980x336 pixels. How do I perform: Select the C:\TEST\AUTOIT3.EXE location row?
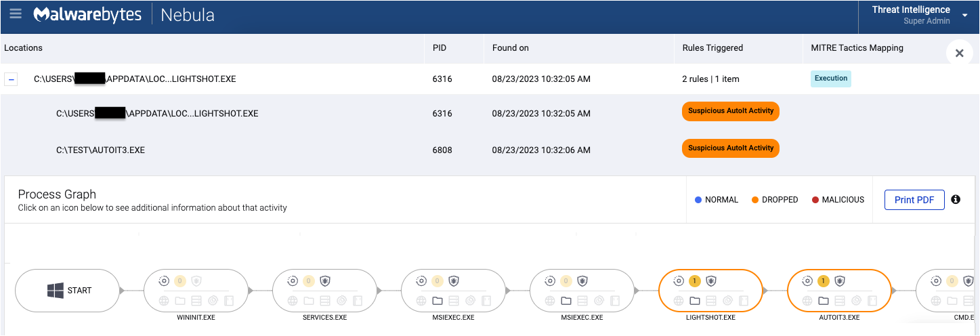(490, 150)
